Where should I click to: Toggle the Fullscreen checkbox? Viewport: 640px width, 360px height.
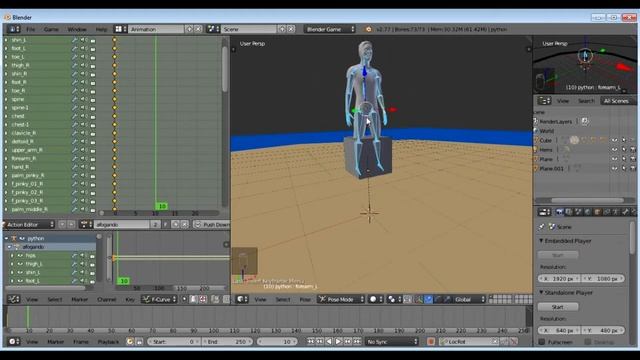click(542, 342)
